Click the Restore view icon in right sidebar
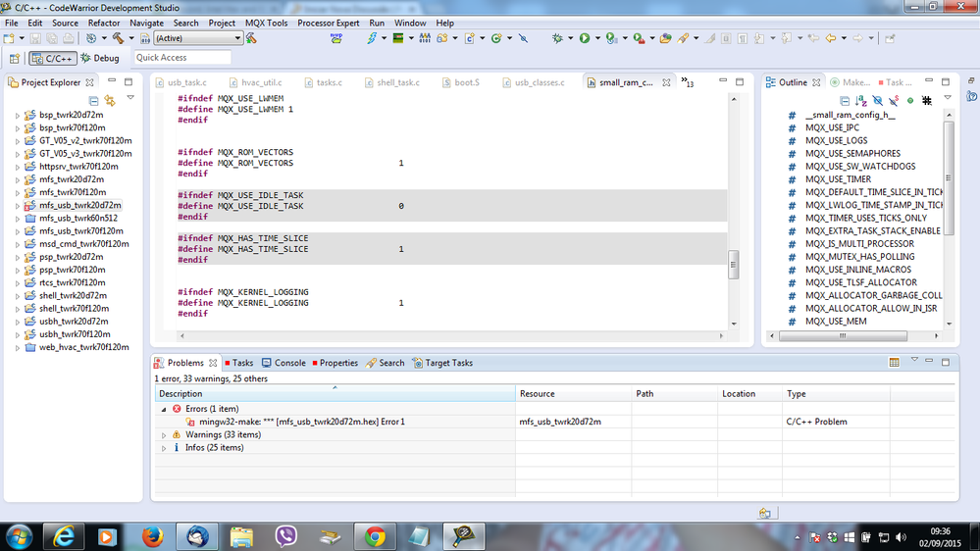Screen dimensions: 980x551 (x=971, y=80)
